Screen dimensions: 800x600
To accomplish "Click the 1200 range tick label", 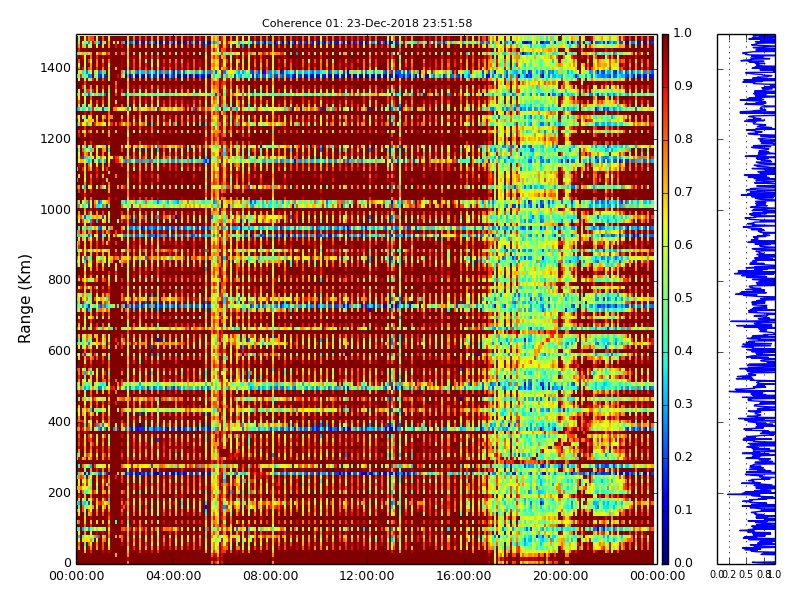I will (55, 139).
